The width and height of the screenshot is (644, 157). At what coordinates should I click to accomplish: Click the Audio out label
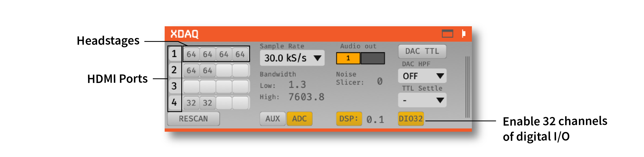coord(358,46)
